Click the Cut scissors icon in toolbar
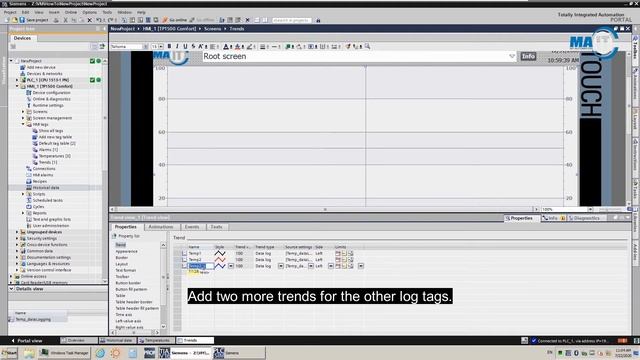The image size is (640, 360). pos(65,20)
